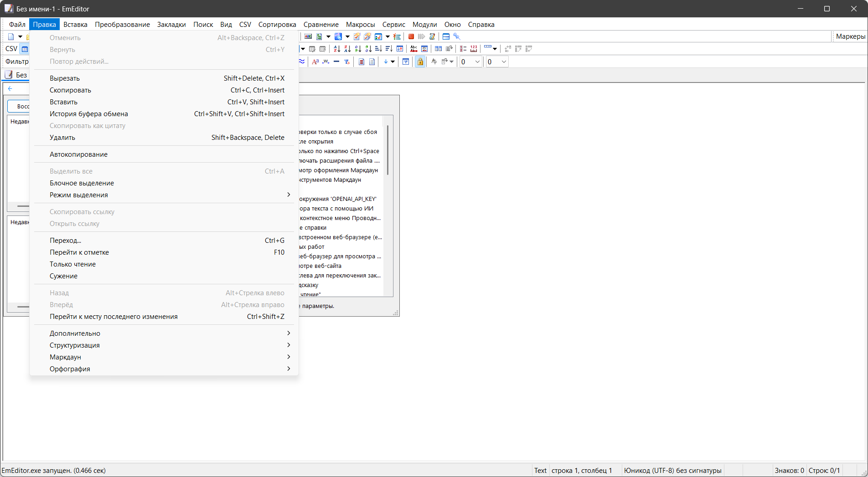Choose Перейти к месту последнего изменения

coord(164,317)
